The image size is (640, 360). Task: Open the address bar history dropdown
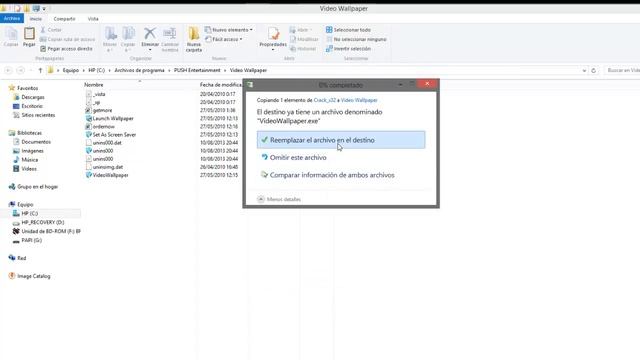pos(584,71)
